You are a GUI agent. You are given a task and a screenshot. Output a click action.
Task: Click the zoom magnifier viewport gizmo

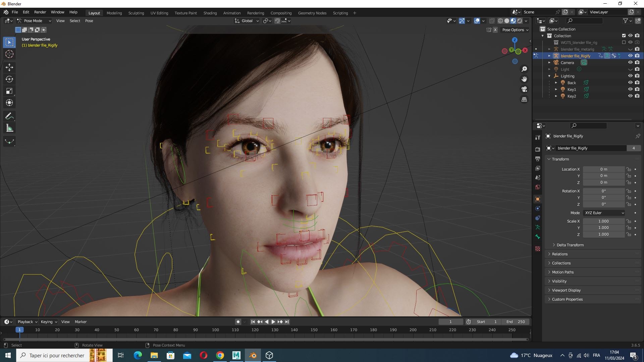point(524,69)
